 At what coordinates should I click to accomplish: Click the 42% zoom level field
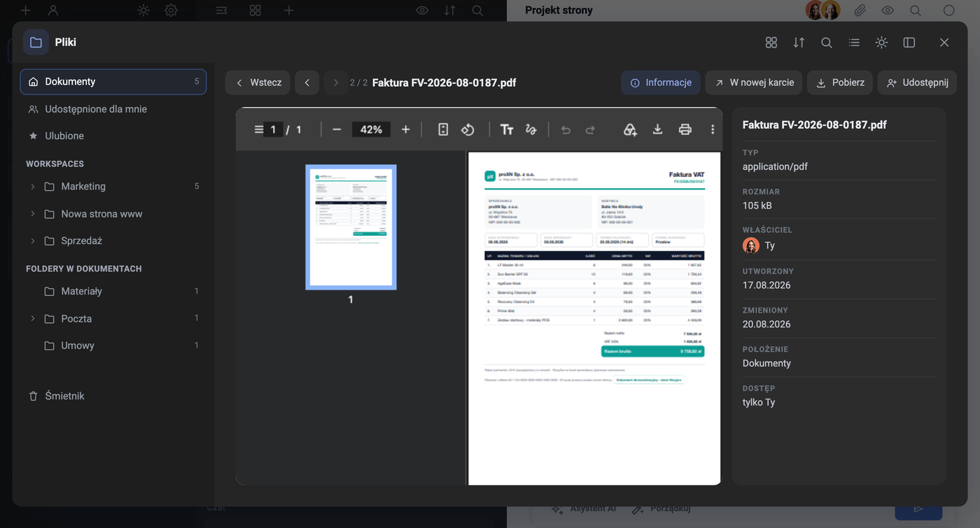[x=371, y=129]
